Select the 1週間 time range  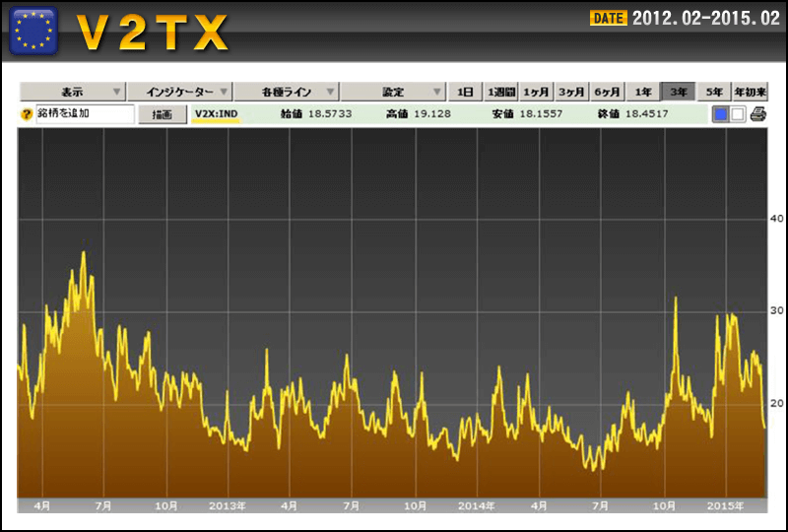coord(500,92)
